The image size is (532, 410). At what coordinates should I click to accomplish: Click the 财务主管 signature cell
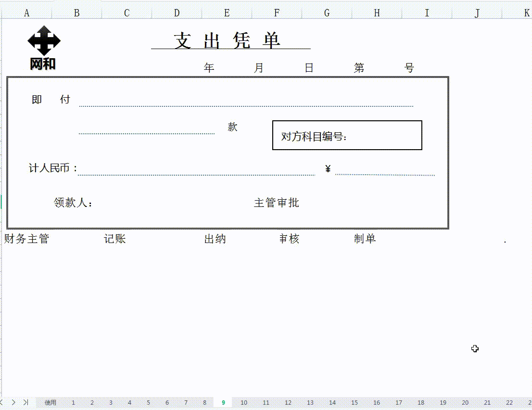[x=26, y=239]
